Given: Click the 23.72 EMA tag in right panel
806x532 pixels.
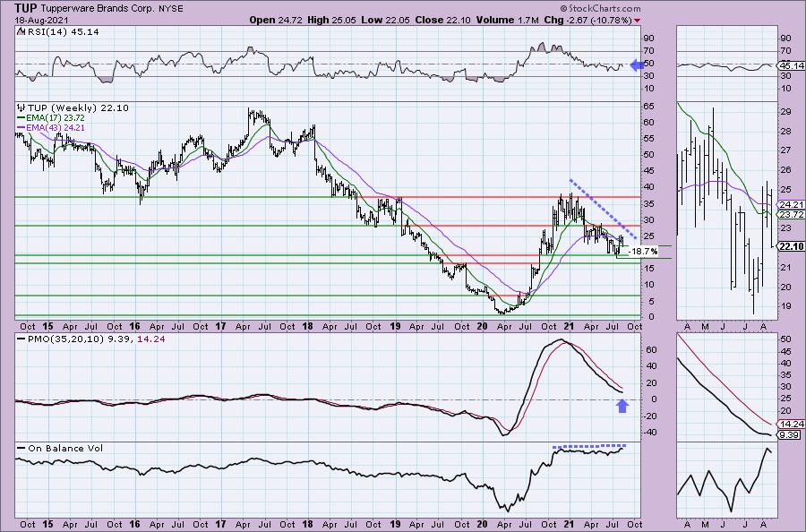Looking at the screenshot, I should point(792,214).
